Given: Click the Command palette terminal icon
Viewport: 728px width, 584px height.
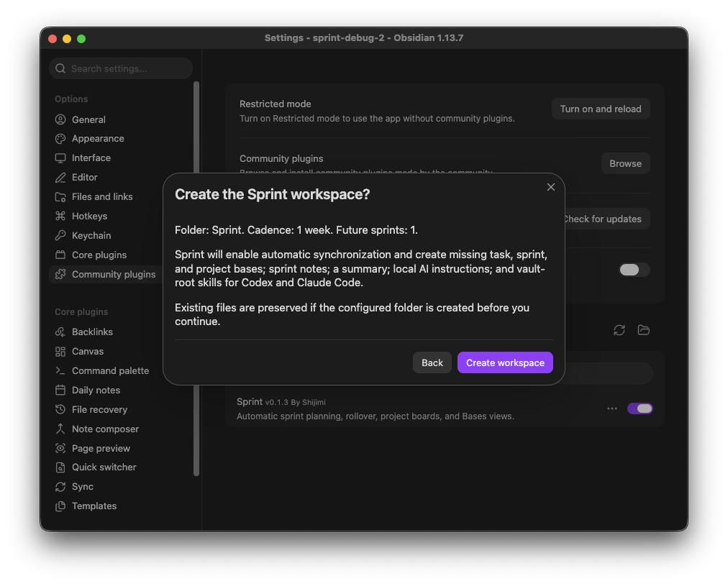Looking at the screenshot, I should tap(60, 371).
